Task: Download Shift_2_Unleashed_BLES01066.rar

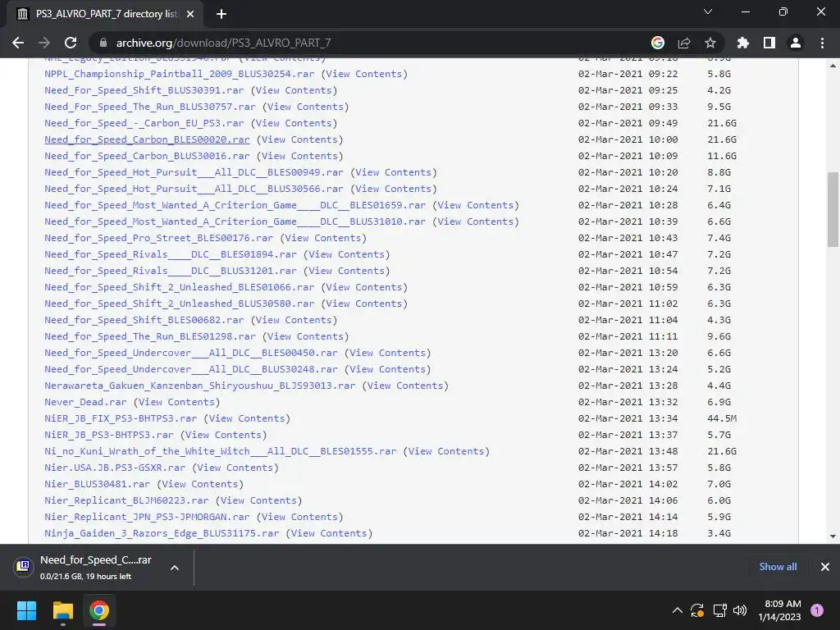Action: coord(180,287)
